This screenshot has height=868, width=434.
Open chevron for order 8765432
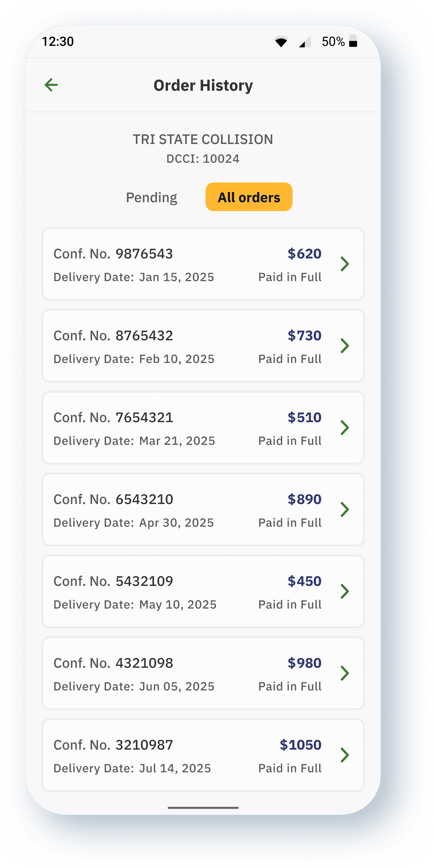[344, 346]
